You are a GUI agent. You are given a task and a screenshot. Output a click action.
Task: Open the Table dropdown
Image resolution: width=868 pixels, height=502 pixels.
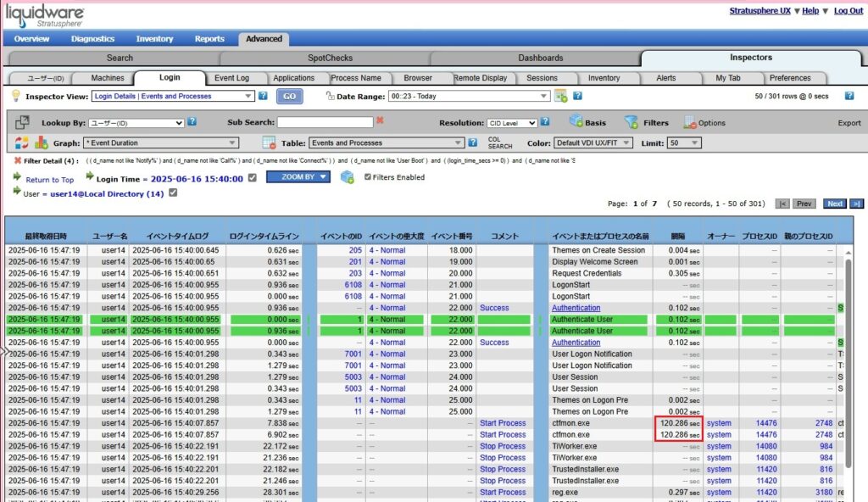tap(387, 143)
